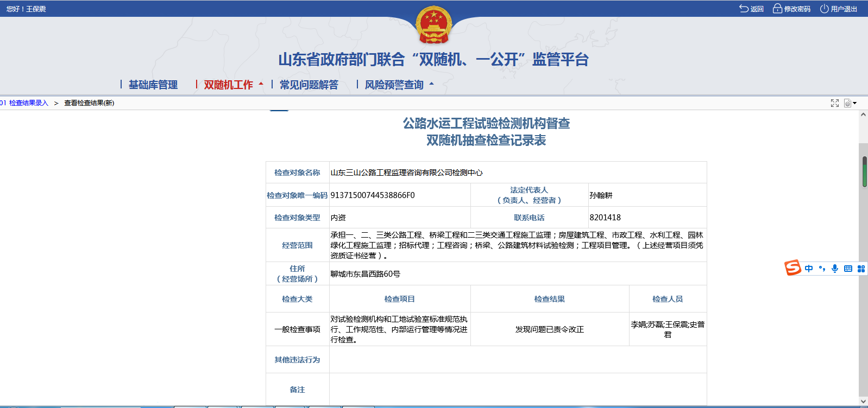Expand the 双随机工作 menu arrow
Image resolution: width=868 pixels, height=408 pixels.
(x=261, y=84)
